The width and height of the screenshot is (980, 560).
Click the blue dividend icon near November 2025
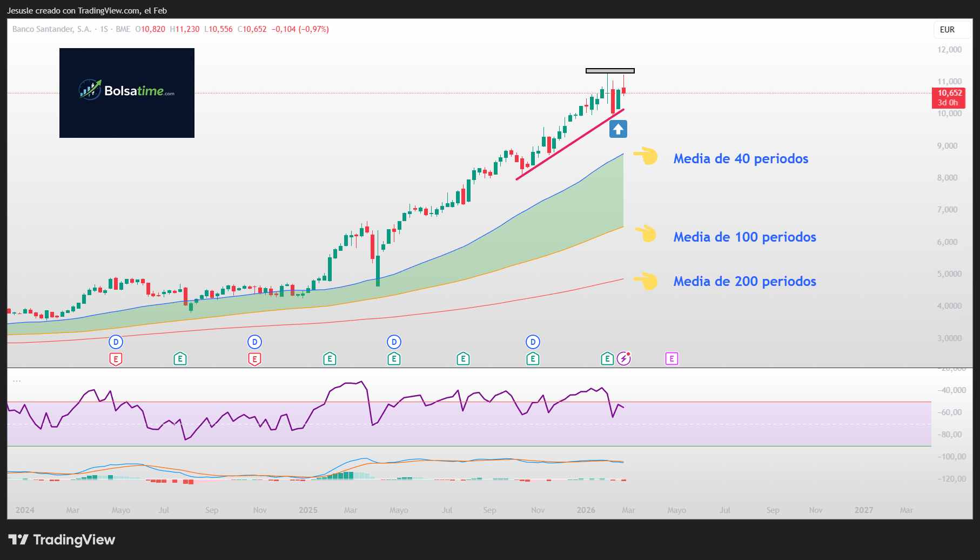pyautogui.click(x=533, y=342)
